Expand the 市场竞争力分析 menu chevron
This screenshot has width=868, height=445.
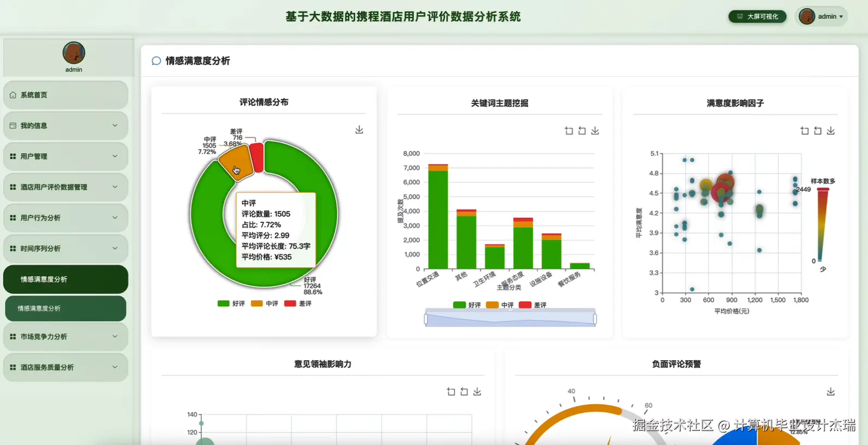(115, 337)
